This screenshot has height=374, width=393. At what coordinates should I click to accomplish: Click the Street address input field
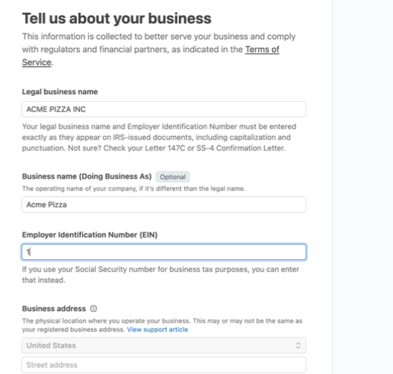(x=164, y=365)
